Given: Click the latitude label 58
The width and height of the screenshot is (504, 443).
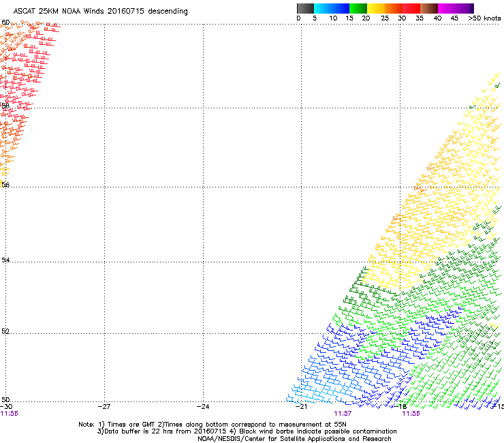Looking at the screenshot, I should tap(5, 106).
